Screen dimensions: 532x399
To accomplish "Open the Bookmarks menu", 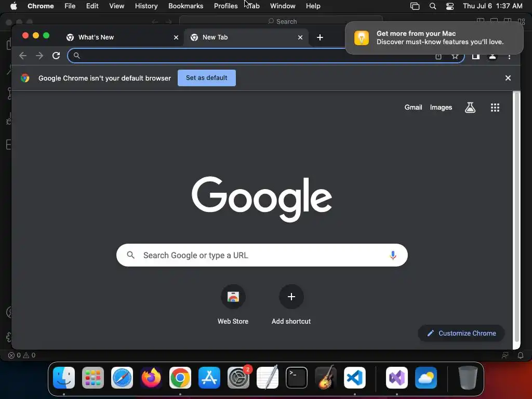I will click(x=186, y=6).
